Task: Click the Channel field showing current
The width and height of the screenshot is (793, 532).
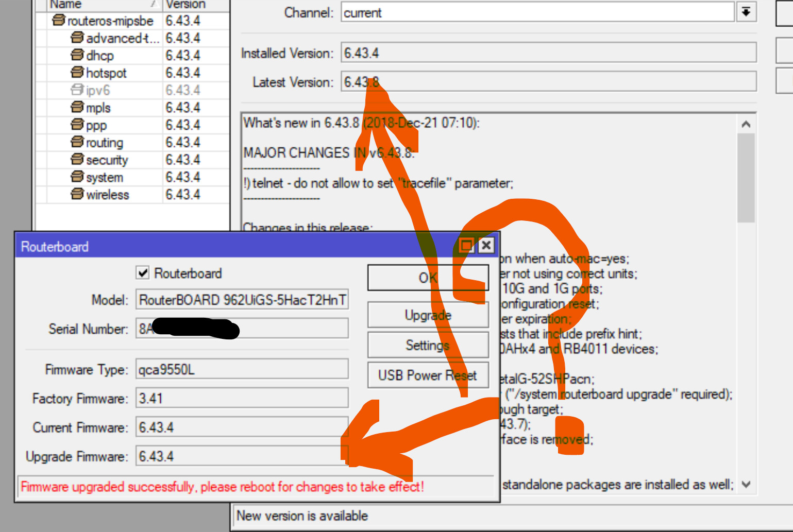Action: click(x=537, y=12)
